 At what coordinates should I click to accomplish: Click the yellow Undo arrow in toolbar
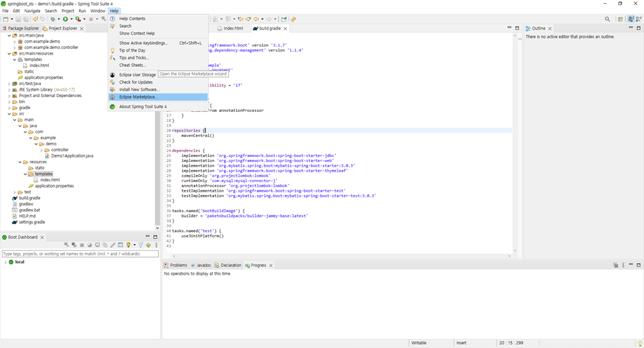click(x=35, y=19)
